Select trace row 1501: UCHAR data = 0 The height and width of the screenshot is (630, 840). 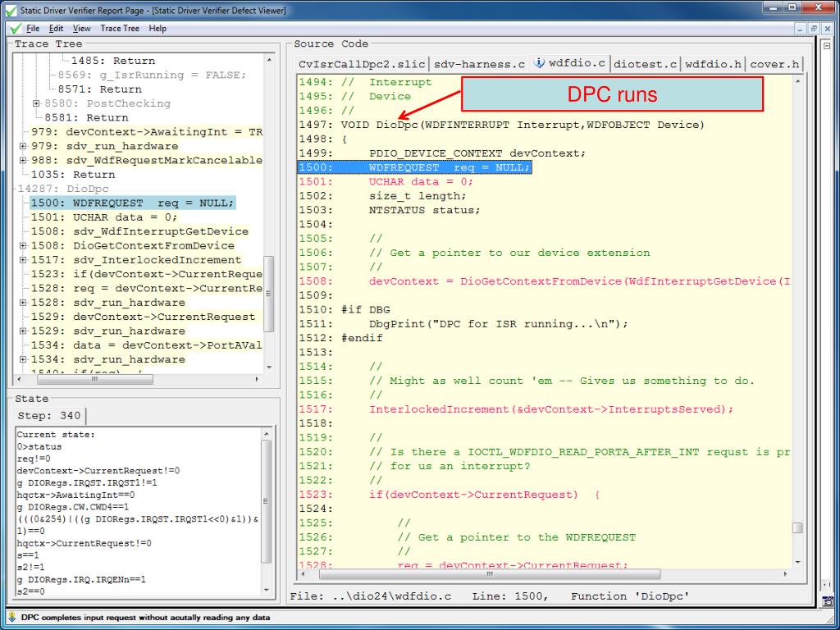click(x=104, y=217)
